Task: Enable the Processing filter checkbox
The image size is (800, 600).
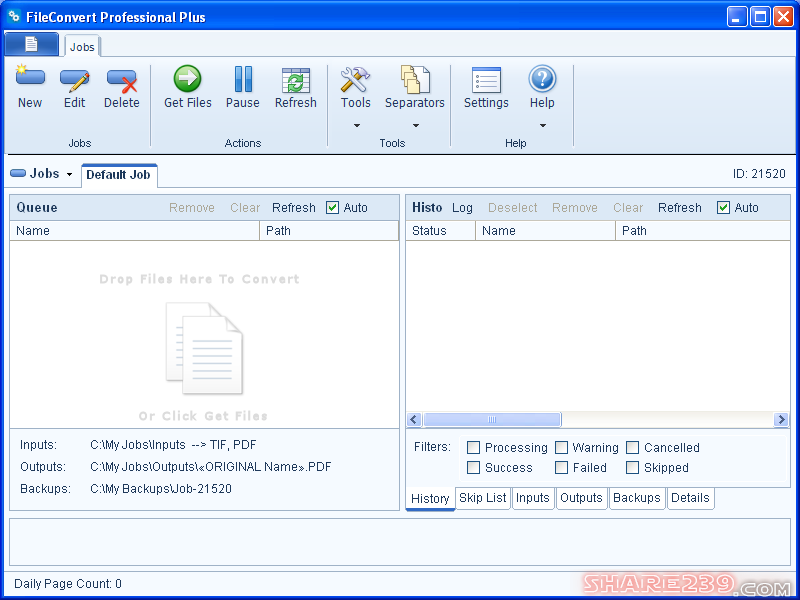Action: pos(473,447)
